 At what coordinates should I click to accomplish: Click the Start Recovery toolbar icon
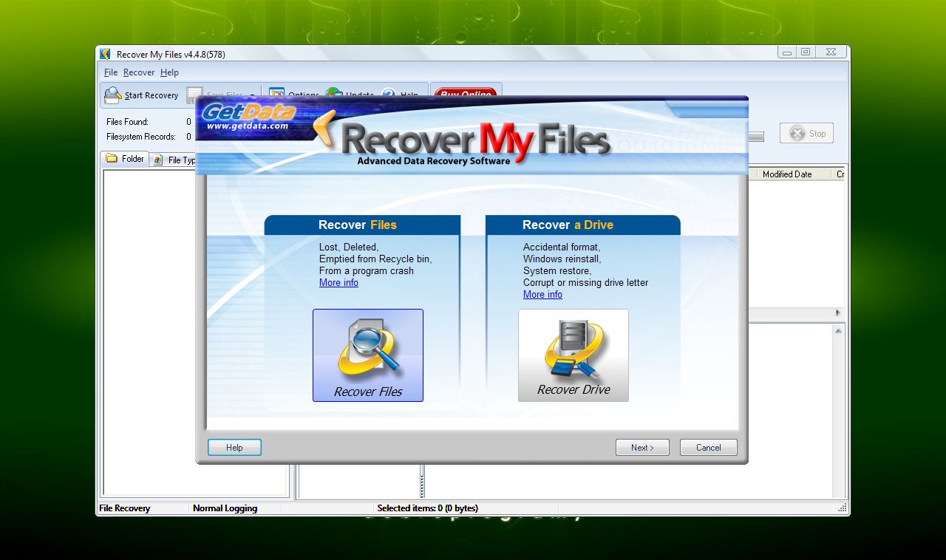click(x=112, y=95)
